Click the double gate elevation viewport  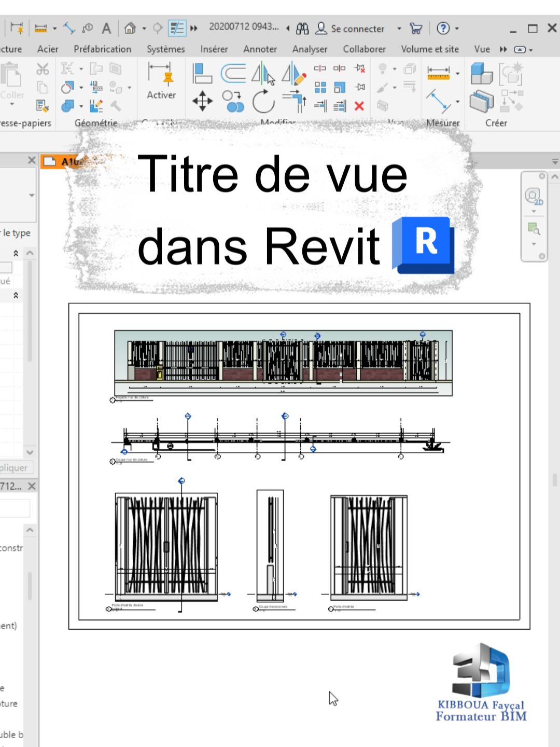(x=166, y=547)
